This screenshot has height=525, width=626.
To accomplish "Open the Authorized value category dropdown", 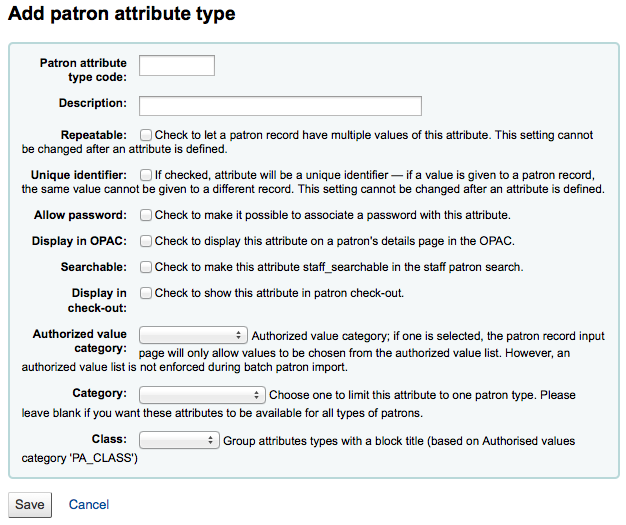I will [x=193, y=335].
